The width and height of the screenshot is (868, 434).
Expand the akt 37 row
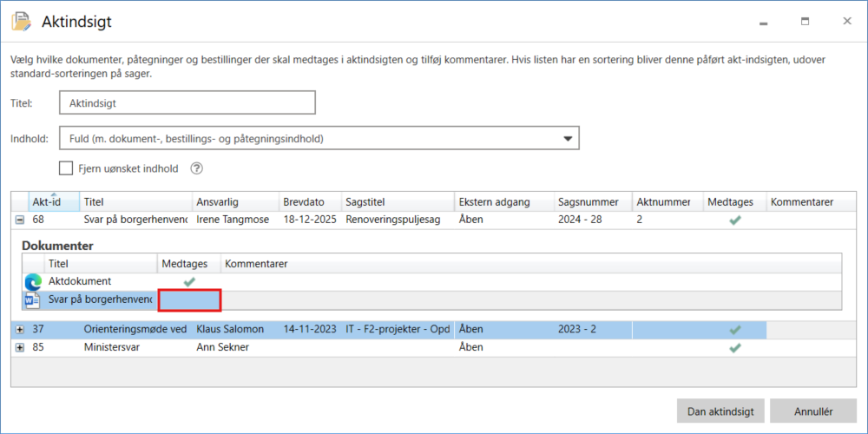(x=20, y=330)
